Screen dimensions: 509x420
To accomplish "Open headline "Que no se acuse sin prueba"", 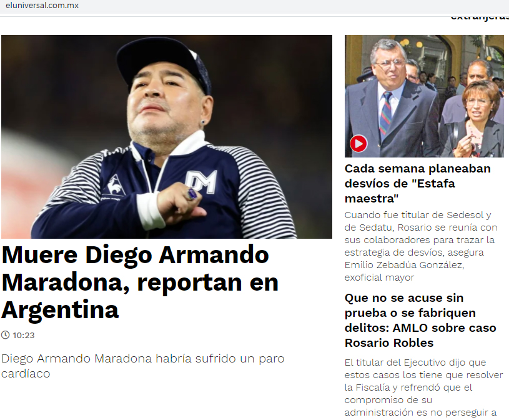I will 420,320.
